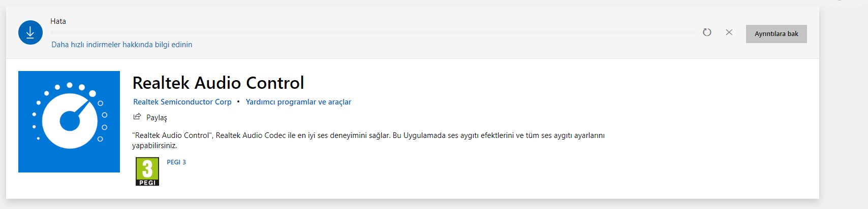Viewport: 868px width, 209px height.
Task: Open Daha hızlı indirmeler hakkında bilgi edinin link
Action: pos(121,45)
